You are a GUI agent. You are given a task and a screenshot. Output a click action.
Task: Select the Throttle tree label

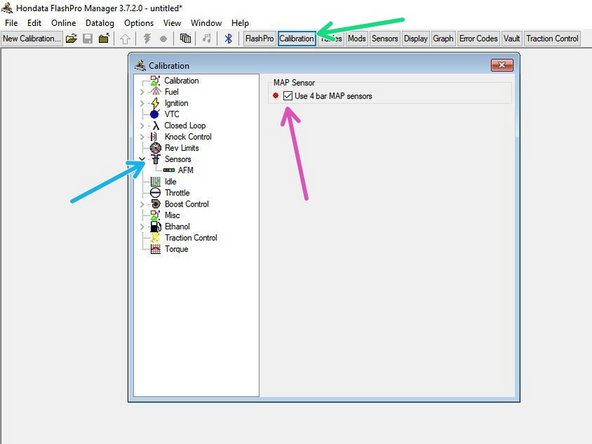click(177, 193)
